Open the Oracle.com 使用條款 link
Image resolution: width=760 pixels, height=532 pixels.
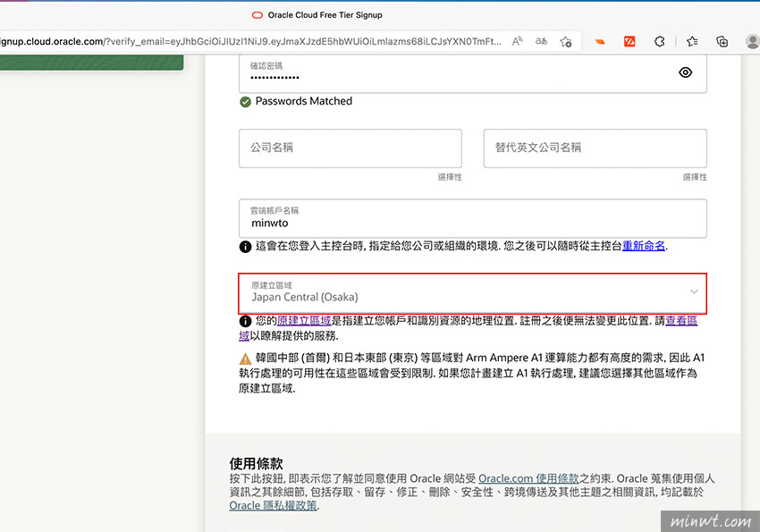coord(528,478)
